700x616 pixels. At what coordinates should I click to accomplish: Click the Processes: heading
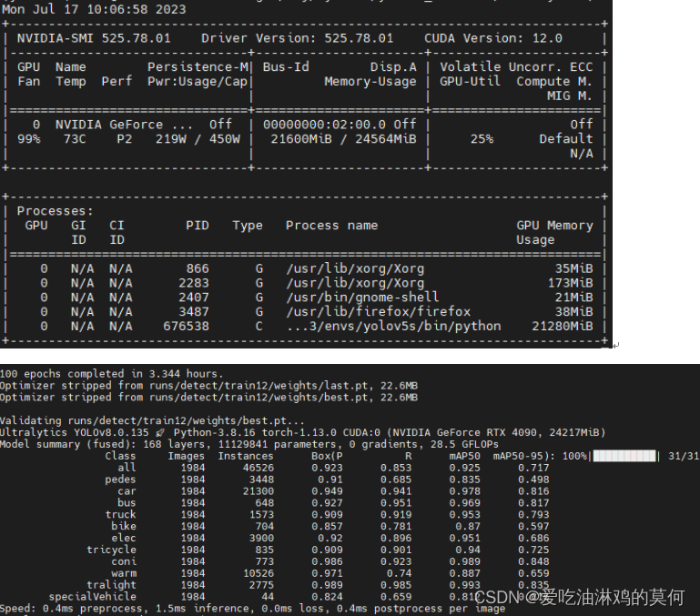coord(55,211)
